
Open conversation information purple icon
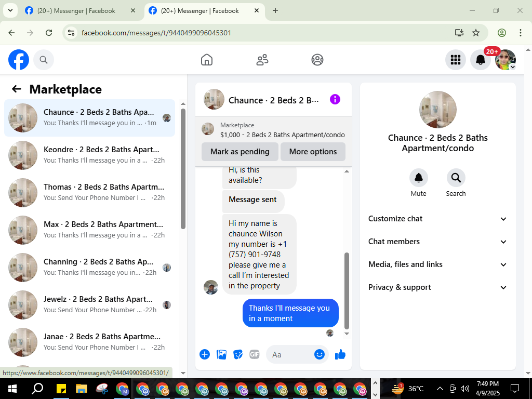point(335,99)
